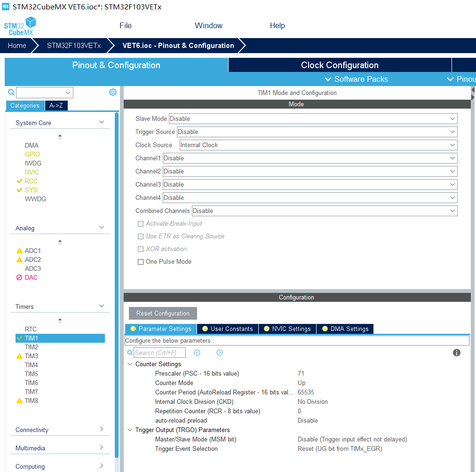The height and width of the screenshot is (472, 476).
Task: Open the Help menu
Action: [x=277, y=26]
